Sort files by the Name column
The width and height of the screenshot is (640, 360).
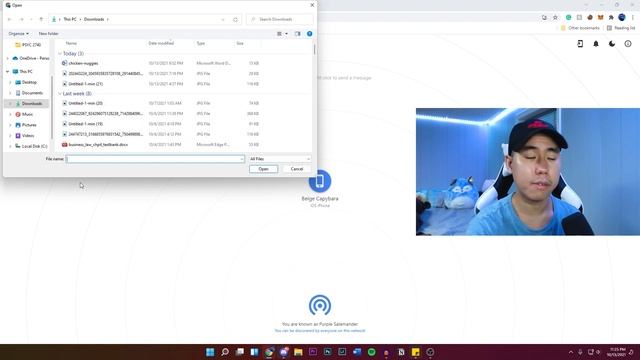tap(71, 43)
